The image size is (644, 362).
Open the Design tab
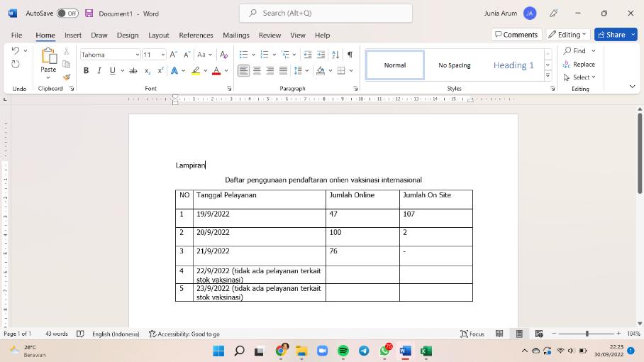click(x=128, y=35)
